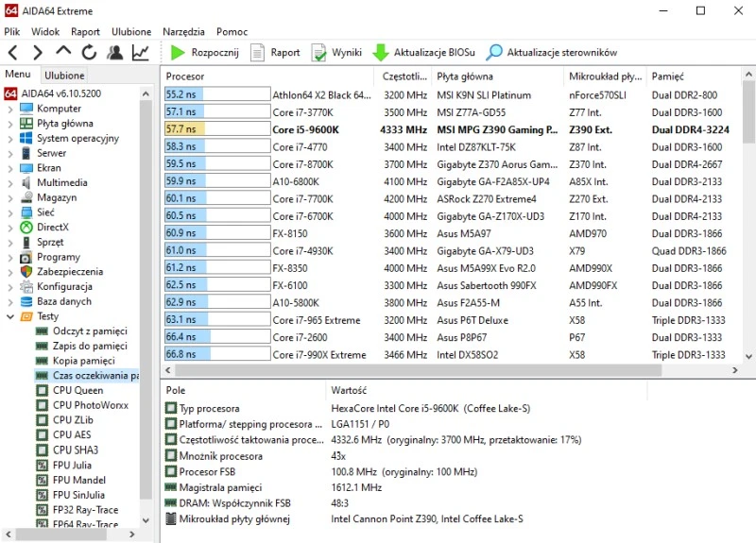Sort by Płyta główna column header
This screenshot has width=756, height=543.
click(x=498, y=76)
